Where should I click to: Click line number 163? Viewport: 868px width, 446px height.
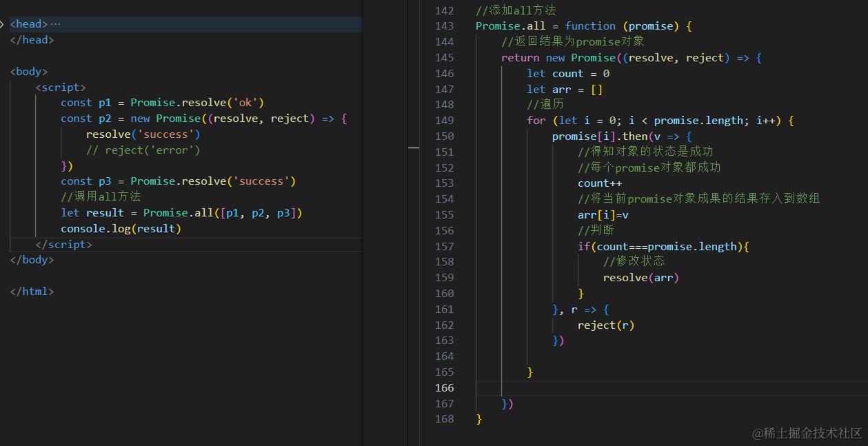click(x=445, y=341)
